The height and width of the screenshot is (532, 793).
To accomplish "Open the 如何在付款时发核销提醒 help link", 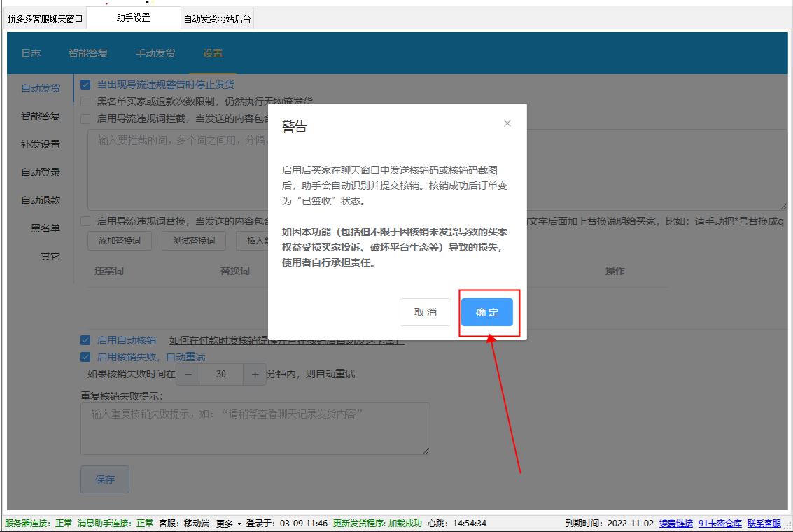I will pos(287,340).
